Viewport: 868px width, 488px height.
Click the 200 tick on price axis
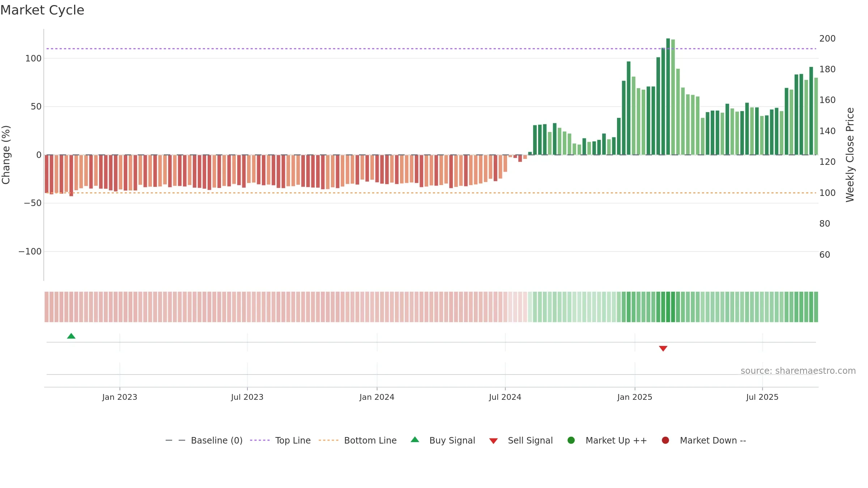[x=827, y=39]
